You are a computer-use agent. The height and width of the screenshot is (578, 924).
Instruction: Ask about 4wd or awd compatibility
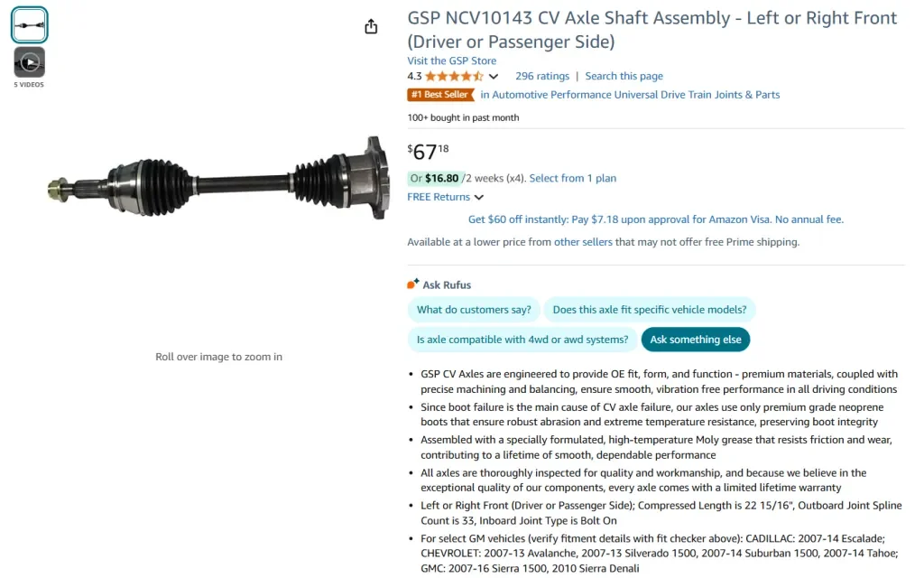pos(521,340)
